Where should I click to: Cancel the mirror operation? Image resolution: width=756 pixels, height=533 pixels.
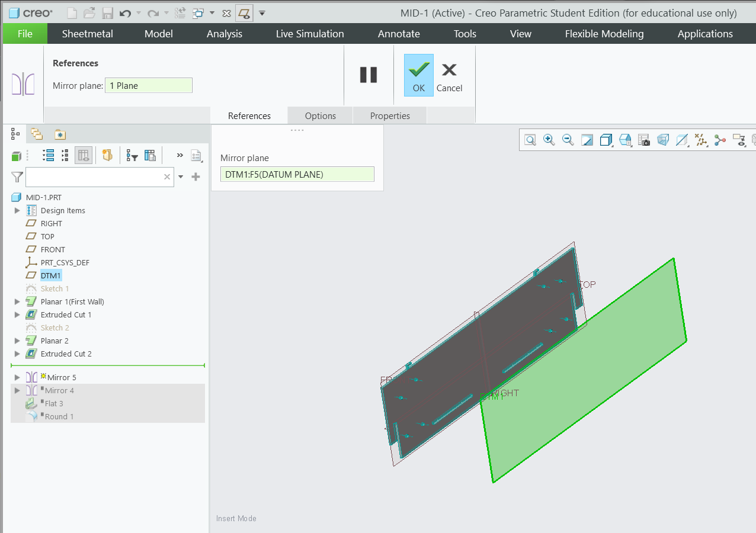click(449, 75)
